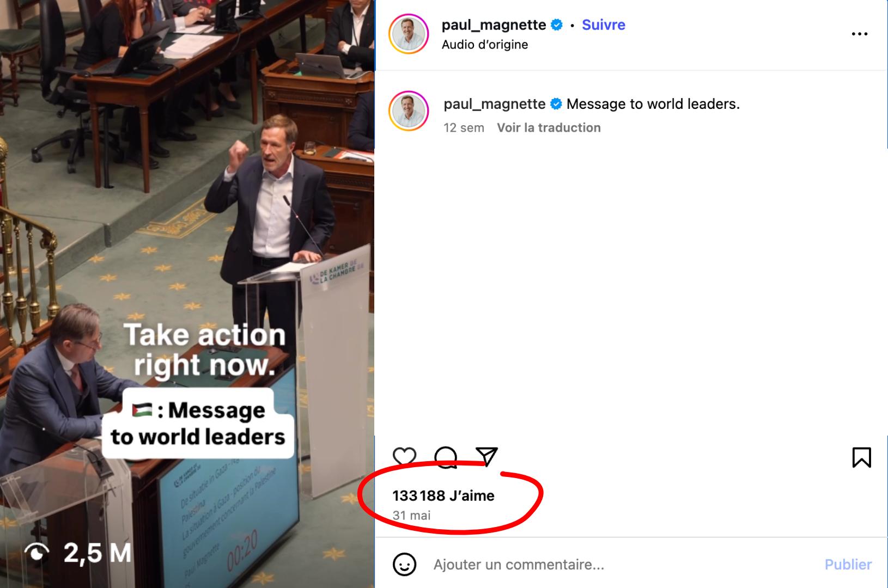Focus the Ajouter un commentaire field
This screenshot has height=588, width=888.
coord(621,565)
